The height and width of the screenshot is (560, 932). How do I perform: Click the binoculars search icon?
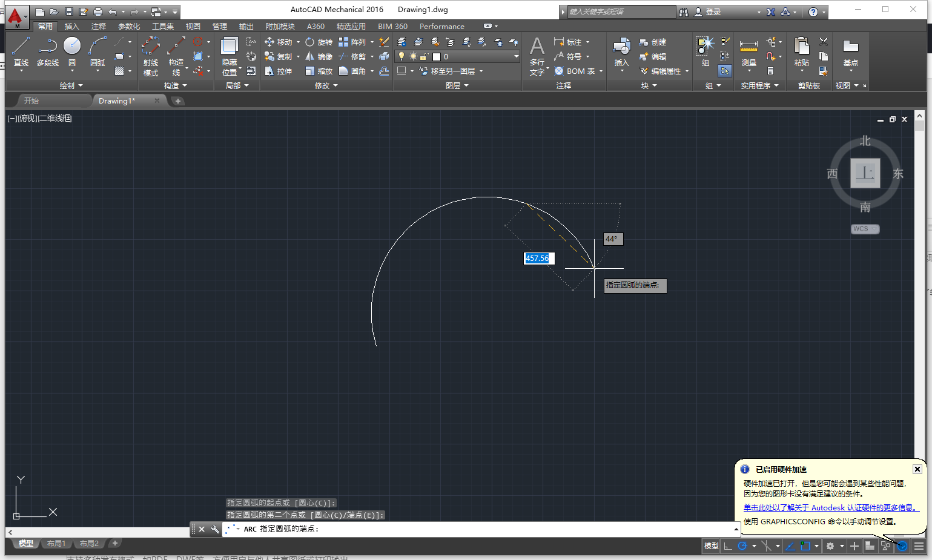[684, 12]
